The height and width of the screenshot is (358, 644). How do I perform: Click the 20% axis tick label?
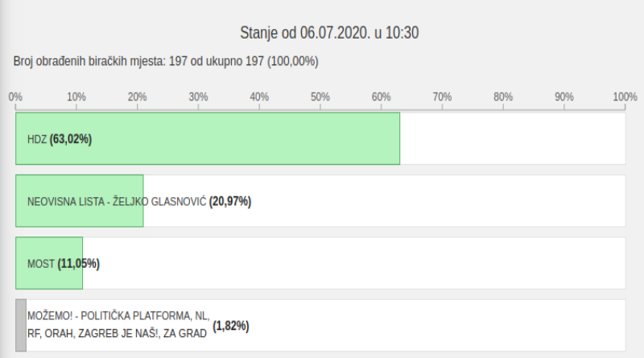pos(137,97)
